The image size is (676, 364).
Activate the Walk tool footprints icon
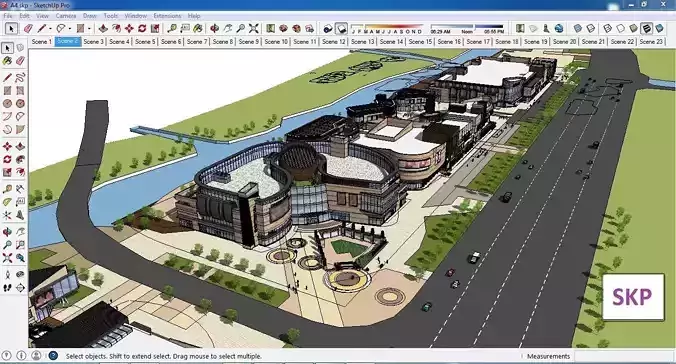pyautogui.click(x=7, y=288)
